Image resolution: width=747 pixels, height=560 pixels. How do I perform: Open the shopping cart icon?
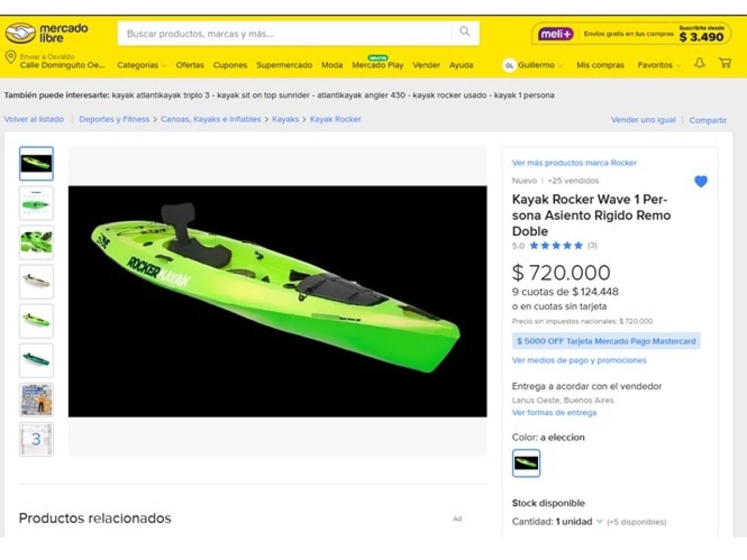pyautogui.click(x=725, y=63)
